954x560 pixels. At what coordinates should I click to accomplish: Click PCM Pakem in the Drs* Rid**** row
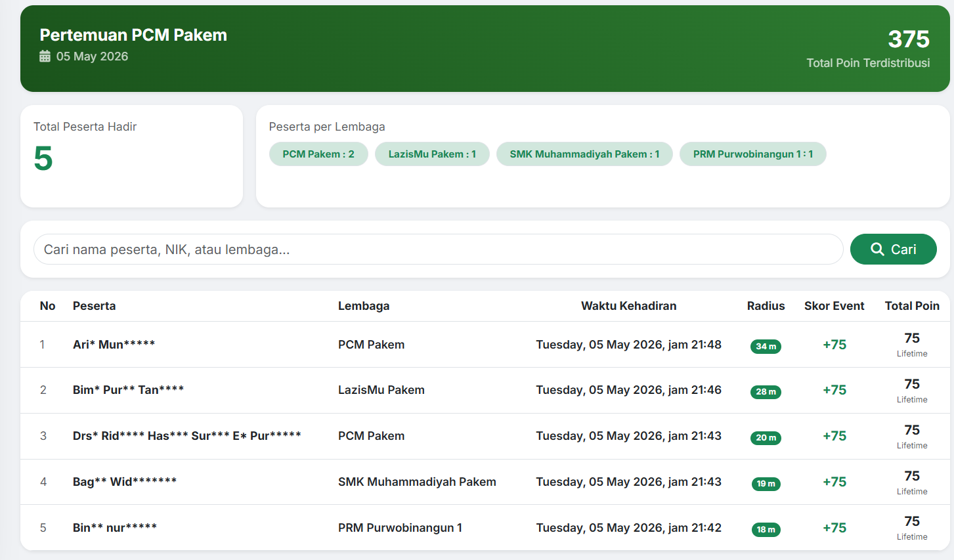[371, 436]
